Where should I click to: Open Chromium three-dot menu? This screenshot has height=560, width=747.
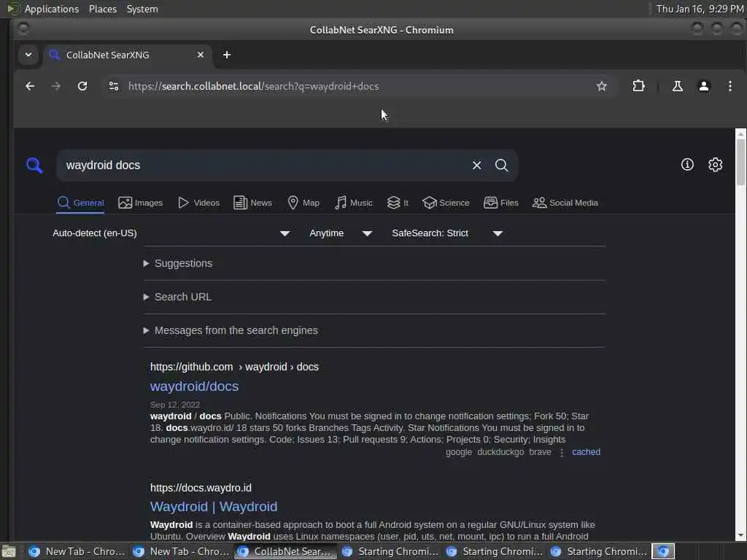pyautogui.click(x=729, y=86)
